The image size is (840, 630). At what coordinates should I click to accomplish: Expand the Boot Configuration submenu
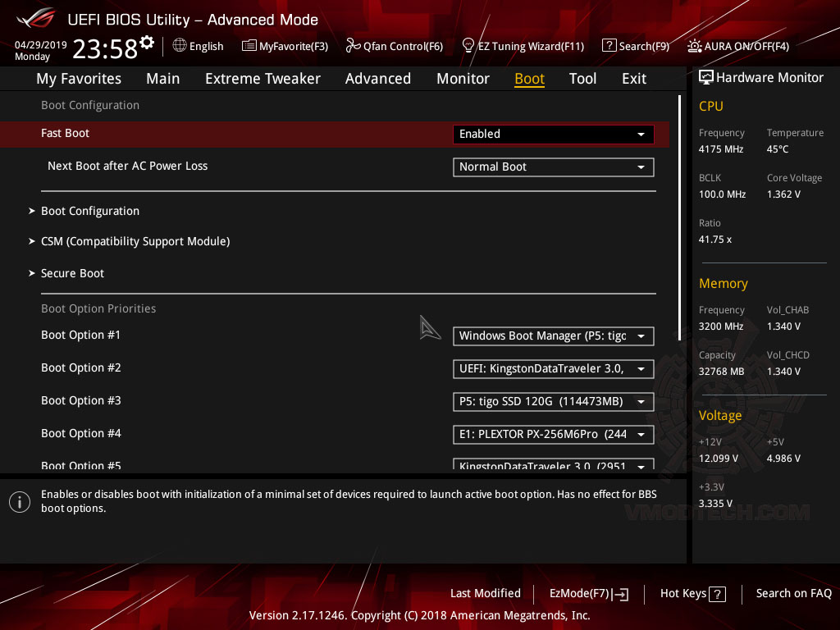pyautogui.click(x=90, y=211)
